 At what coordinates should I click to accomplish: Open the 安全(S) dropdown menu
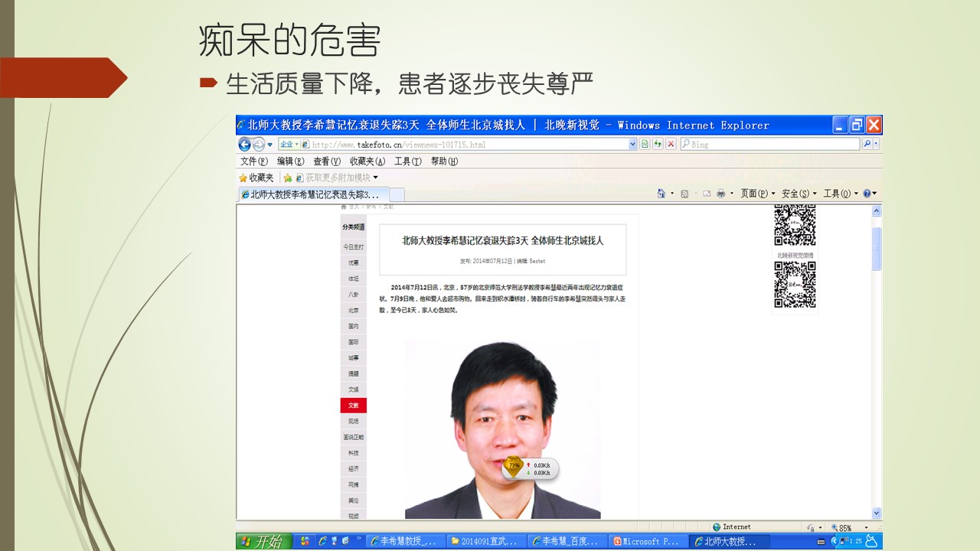pyautogui.click(x=799, y=194)
